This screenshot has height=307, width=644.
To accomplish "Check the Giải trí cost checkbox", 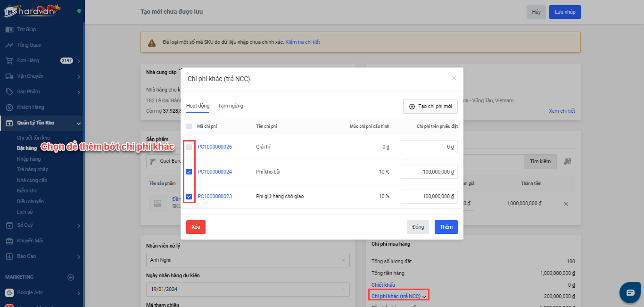I will pos(189,147).
